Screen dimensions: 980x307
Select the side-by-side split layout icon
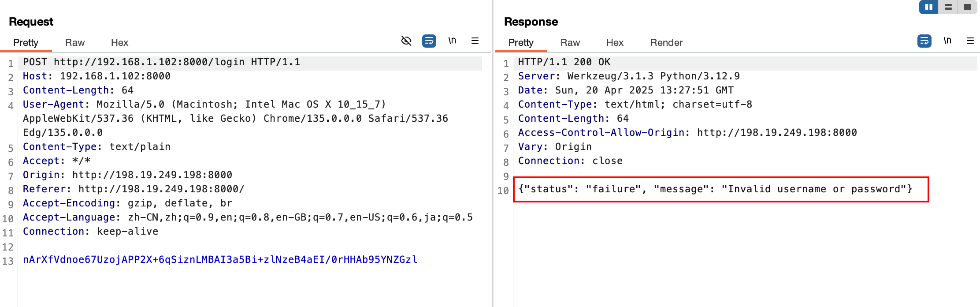928,7
